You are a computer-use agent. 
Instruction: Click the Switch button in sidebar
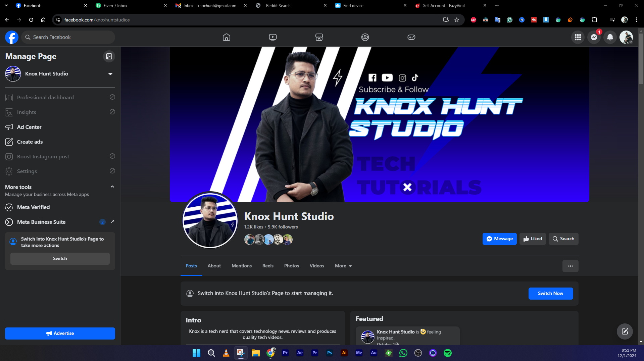(x=60, y=259)
